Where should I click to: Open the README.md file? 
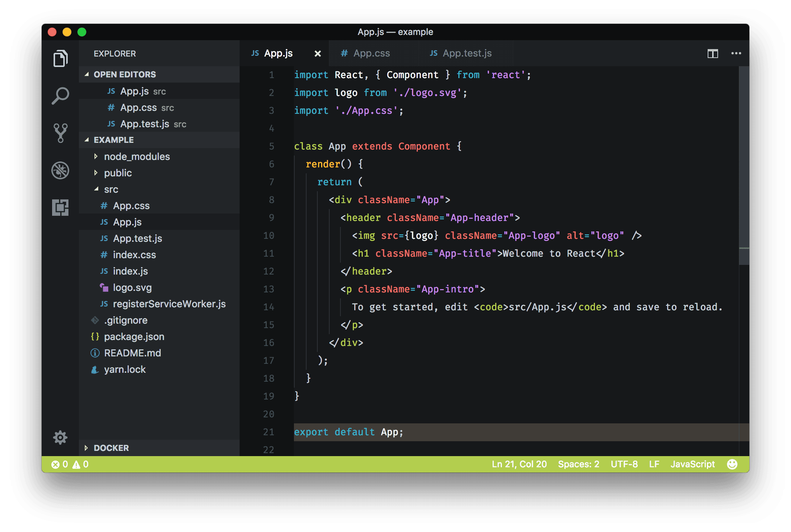click(x=159, y=353)
